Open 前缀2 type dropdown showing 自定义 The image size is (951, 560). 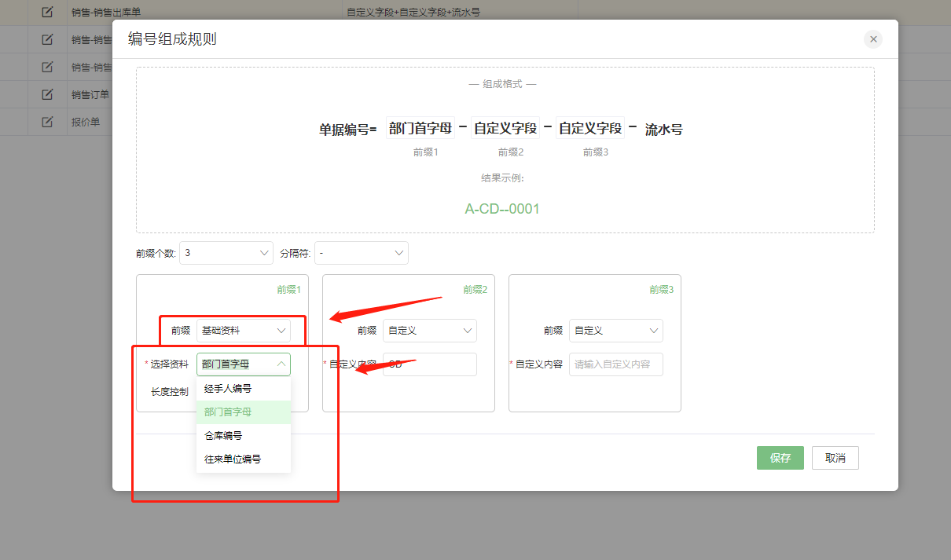click(x=430, y=331)
